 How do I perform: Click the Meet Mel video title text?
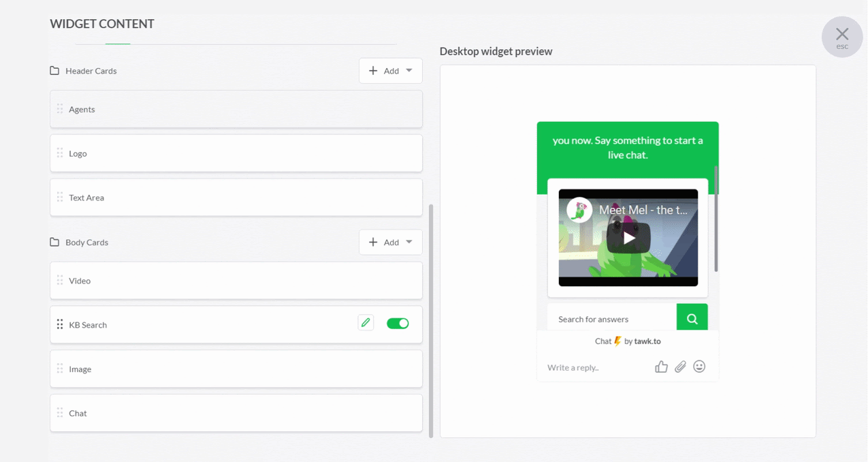(x=643, y=210)
